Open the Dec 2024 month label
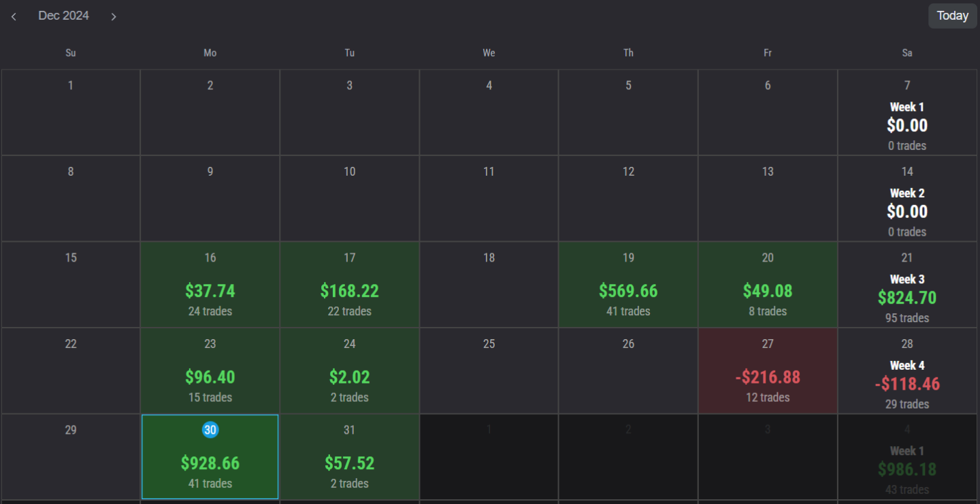The height and width of the screenshot is (504, 980). pyautogui.click(x=63, y=15)
